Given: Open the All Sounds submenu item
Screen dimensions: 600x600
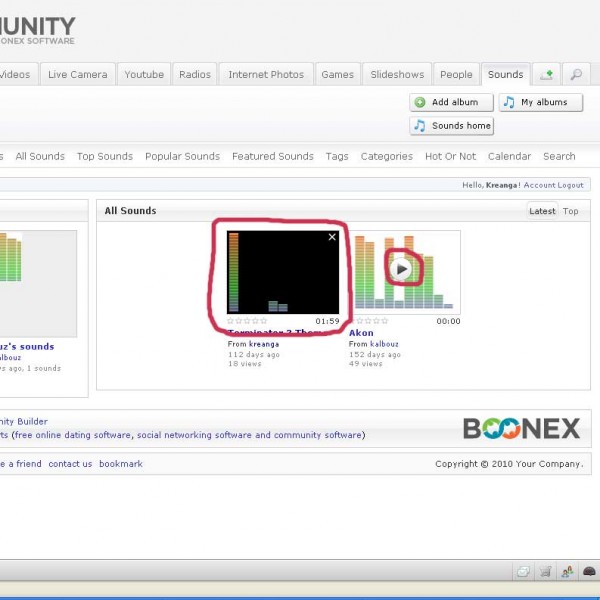Looking at the screenshot, I should (x=40, y=157).
